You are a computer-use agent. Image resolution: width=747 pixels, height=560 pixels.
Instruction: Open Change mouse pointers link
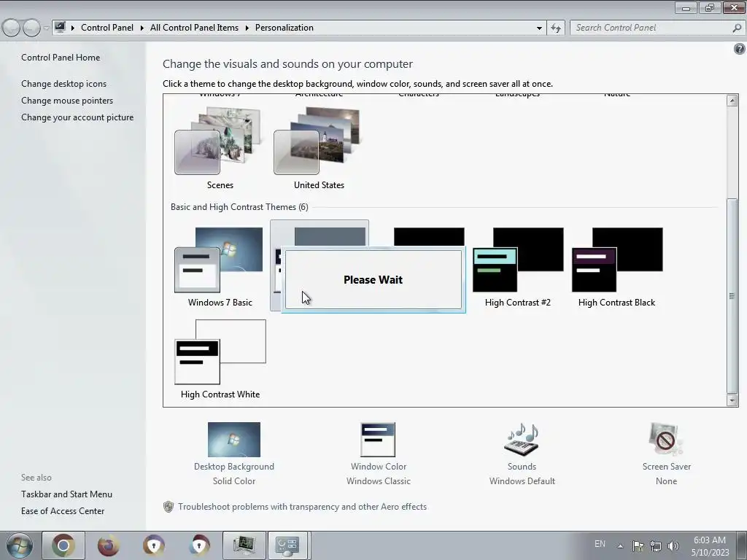67,101
